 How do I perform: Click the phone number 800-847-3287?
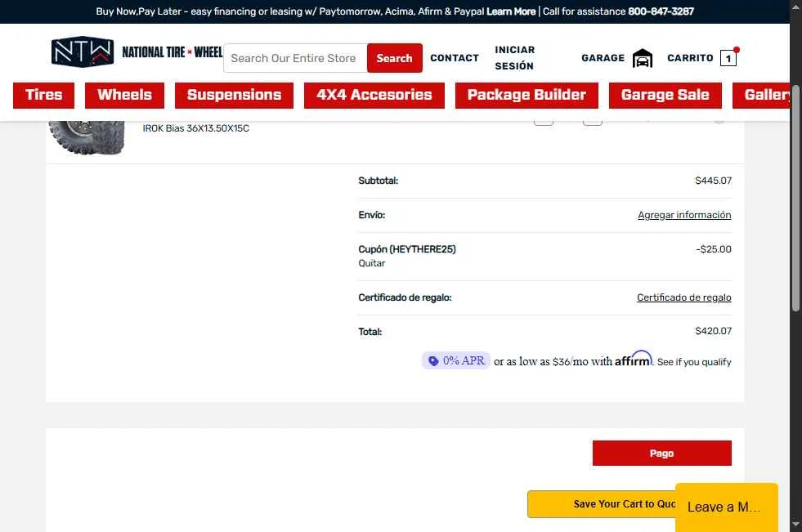(661, 11)
